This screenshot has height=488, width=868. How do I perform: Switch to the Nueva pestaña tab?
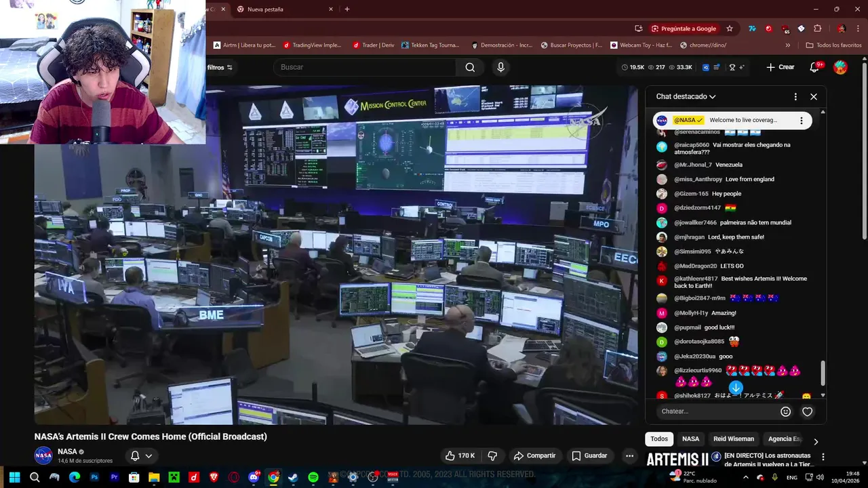click(285, 9)
